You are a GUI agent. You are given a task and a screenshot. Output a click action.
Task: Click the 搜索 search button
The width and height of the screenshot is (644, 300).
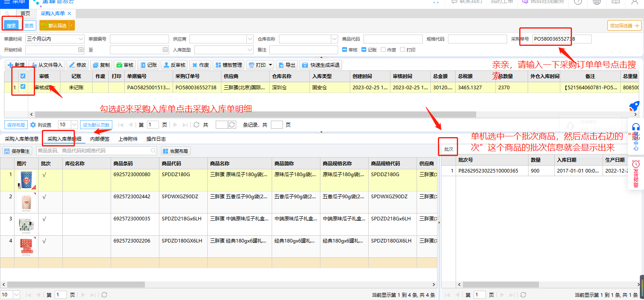click(11, 26)
